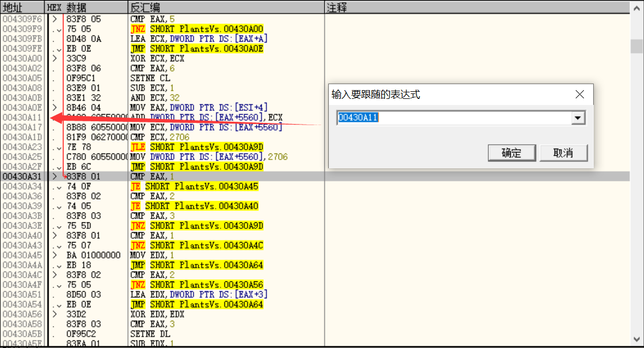
Task: Select address 00430A0B
Action: coord(22,98)
